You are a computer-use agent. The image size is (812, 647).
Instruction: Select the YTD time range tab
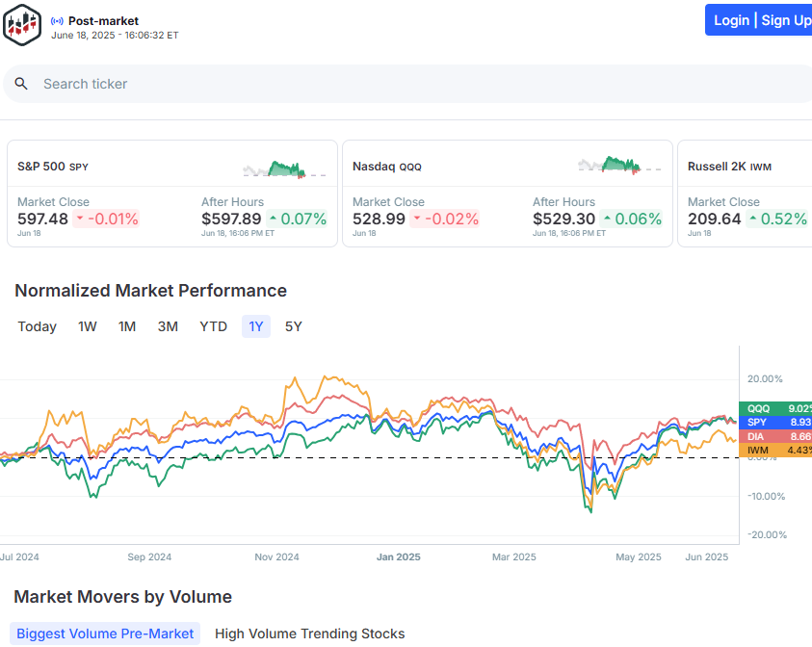tap(214, 326)
